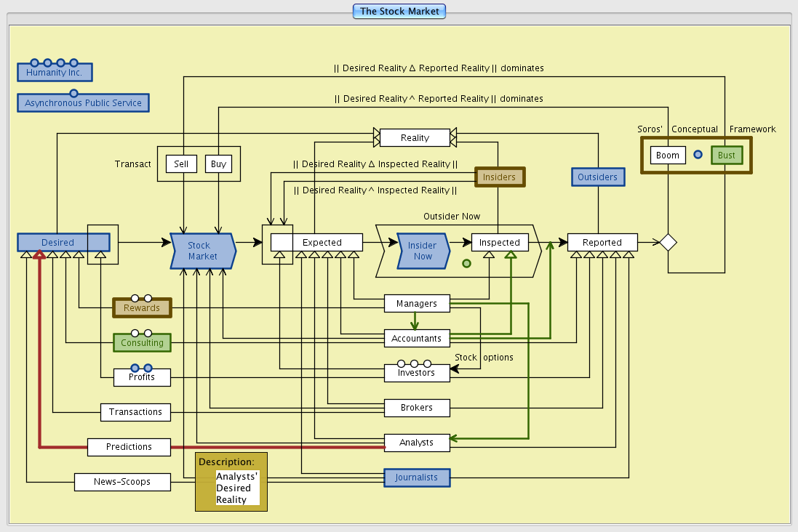Select the green Bust state box
This screenshot has height=532, width=798.
pyautogui.click(x=726, y=155)
